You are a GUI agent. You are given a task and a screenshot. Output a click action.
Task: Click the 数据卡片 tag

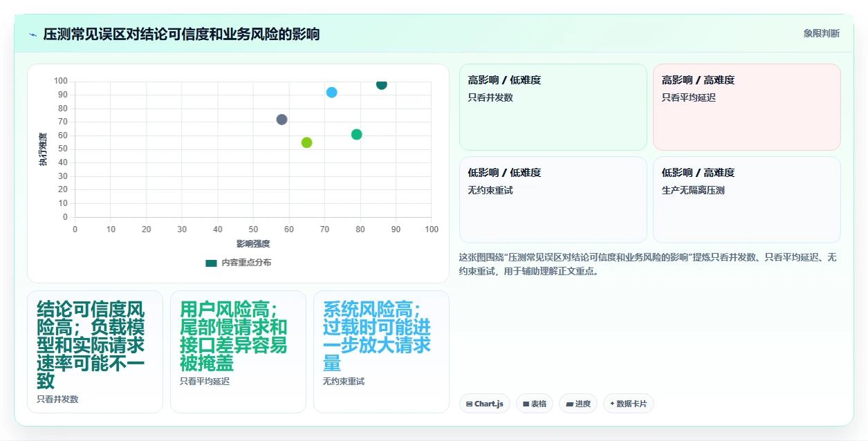tap(629, 404)
